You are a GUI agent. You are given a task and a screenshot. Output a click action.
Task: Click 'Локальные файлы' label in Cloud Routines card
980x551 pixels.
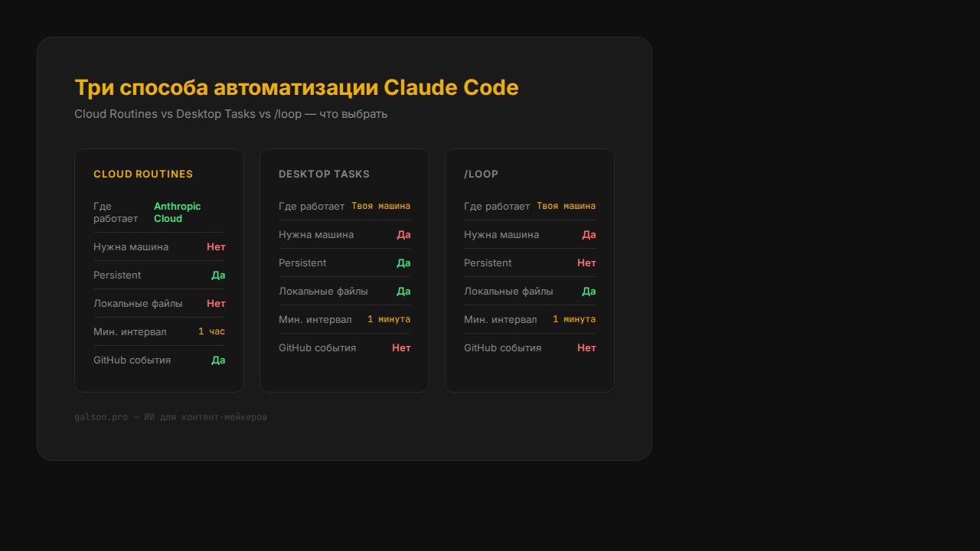coord(138,304)
